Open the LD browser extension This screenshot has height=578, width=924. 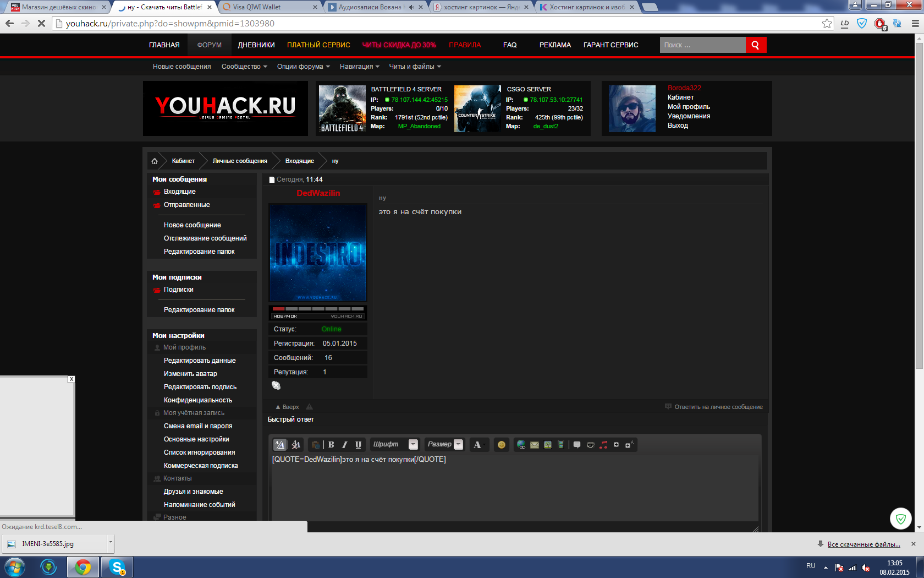tap(845, 24)
